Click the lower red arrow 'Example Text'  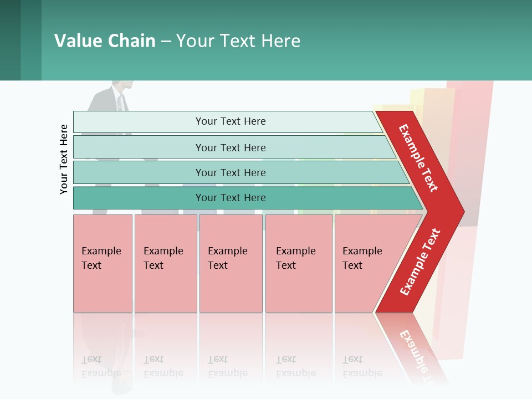(420, 262)
